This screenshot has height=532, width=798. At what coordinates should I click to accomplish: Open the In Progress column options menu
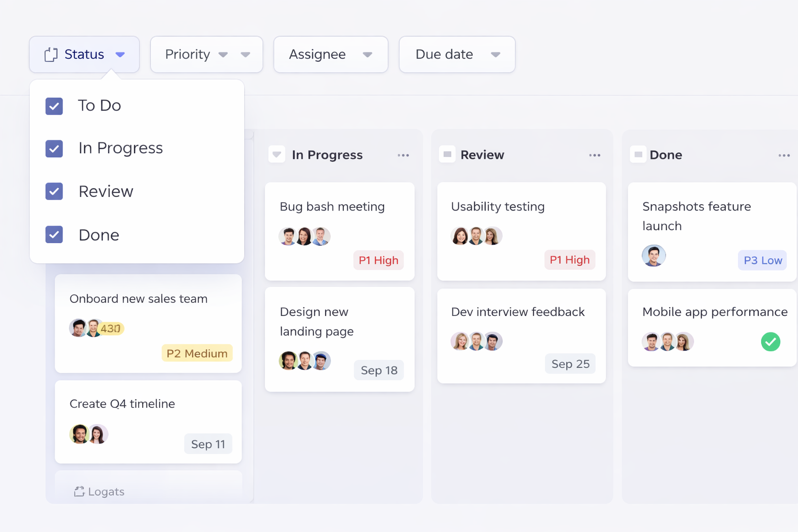click(x=404, y=154)
